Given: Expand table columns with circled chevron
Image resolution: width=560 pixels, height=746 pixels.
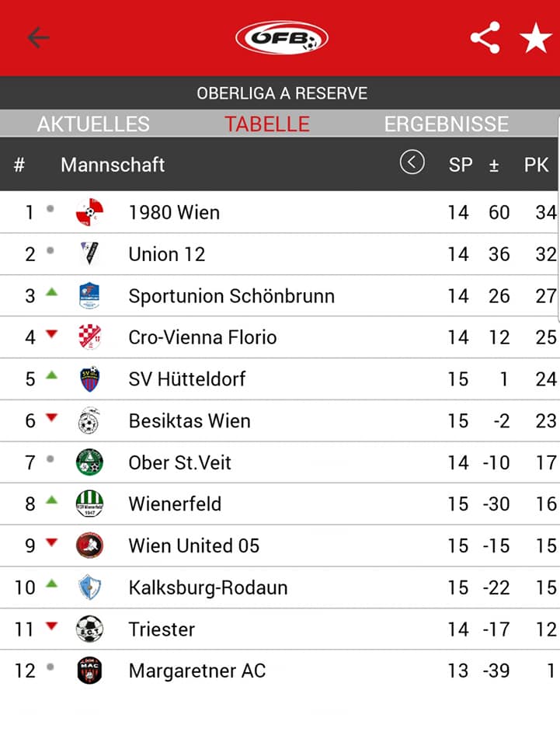Looking at the screenshot, I should [x=412, y=162].
